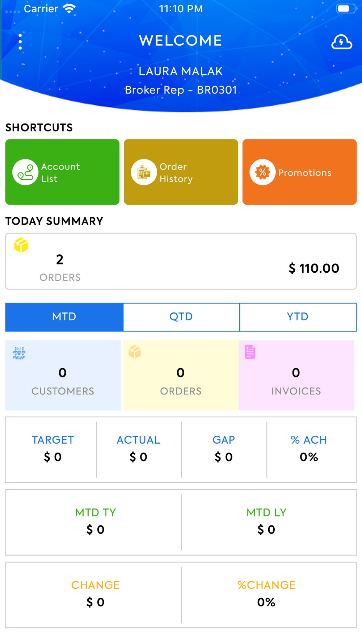The height and width of the screenshot is (644, 362).
Task: Open the Order History shortcut
Action: (181, 172)
